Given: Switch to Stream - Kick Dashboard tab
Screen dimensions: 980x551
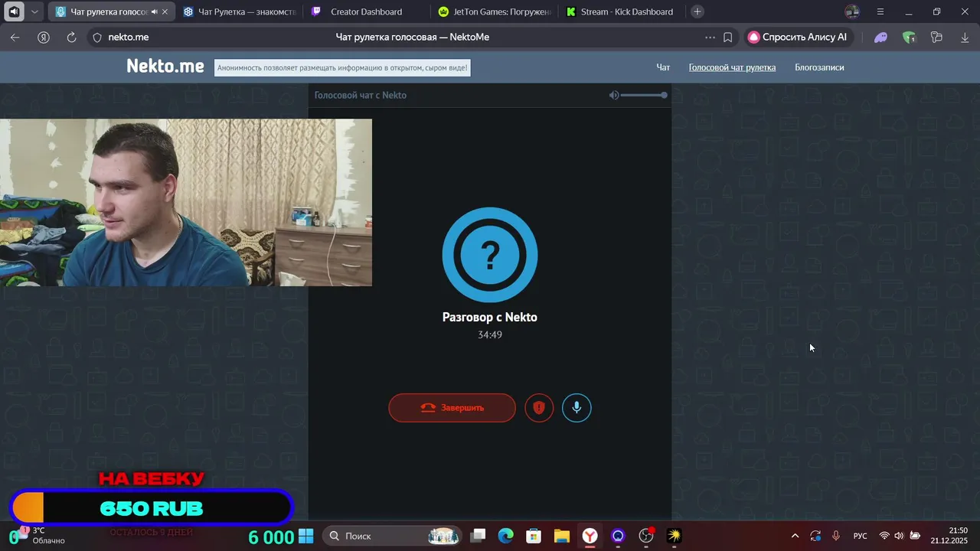Looking at the screenshot, I should [x=621, y=11].
